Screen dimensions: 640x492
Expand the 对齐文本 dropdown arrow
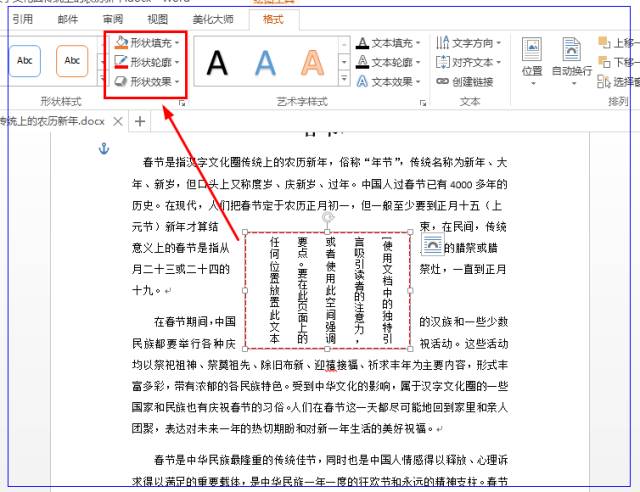(x=499, y=62)
